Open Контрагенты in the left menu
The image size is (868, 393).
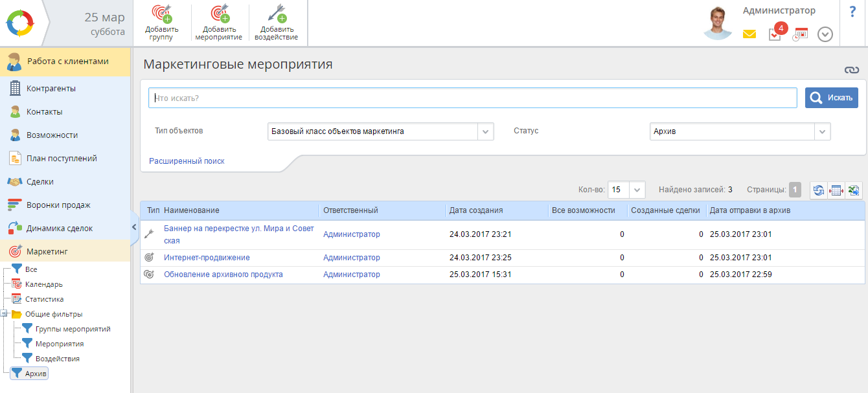pos(51,88)
